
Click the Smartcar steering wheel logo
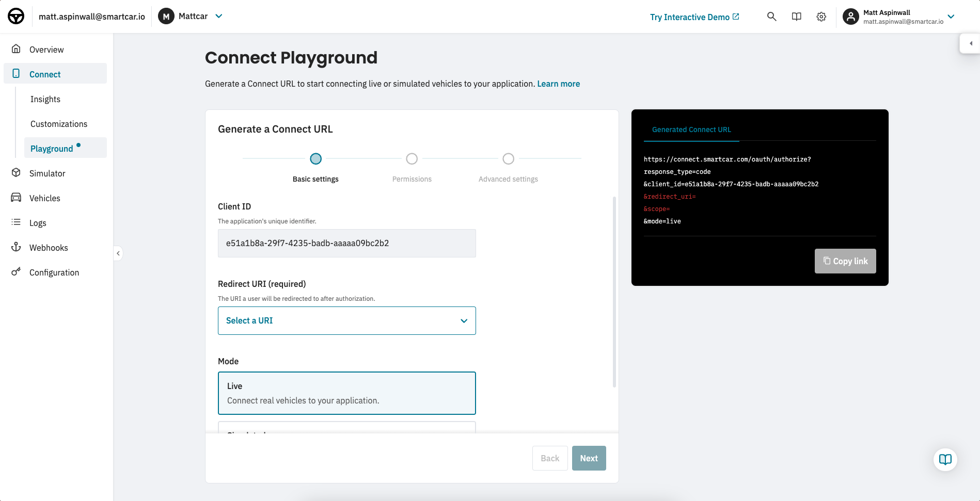[16, 17]
